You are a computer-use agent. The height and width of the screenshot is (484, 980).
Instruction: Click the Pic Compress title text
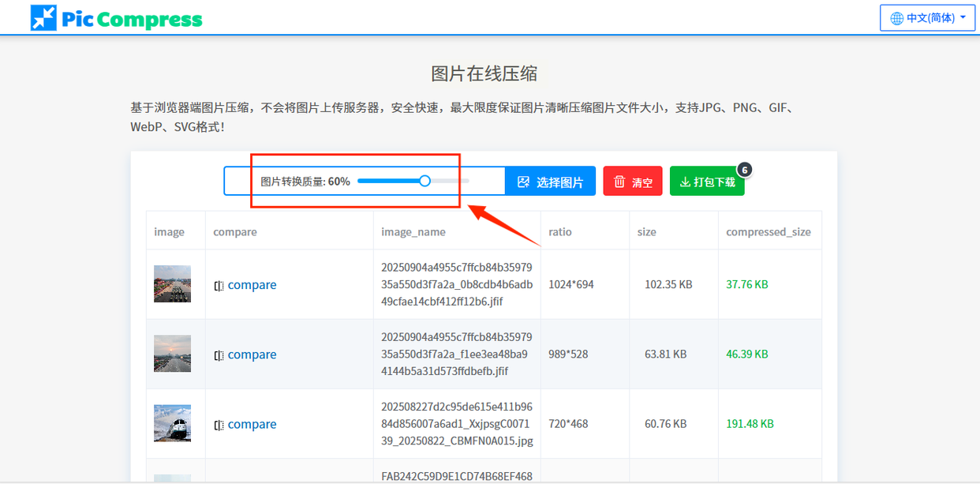[133, 19]
